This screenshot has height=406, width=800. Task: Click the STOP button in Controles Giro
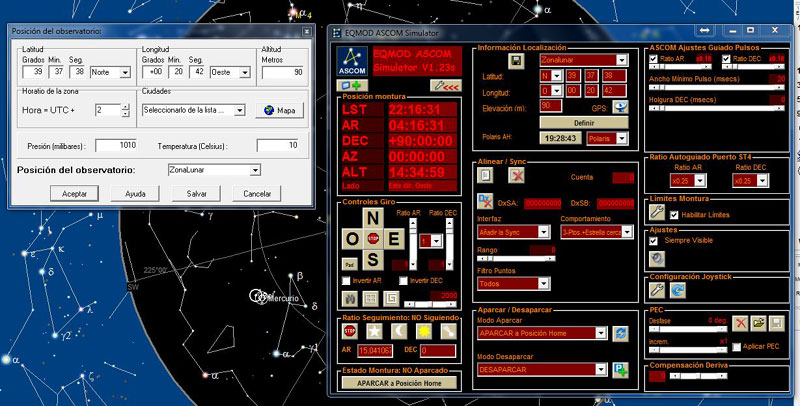coord(372,240)
